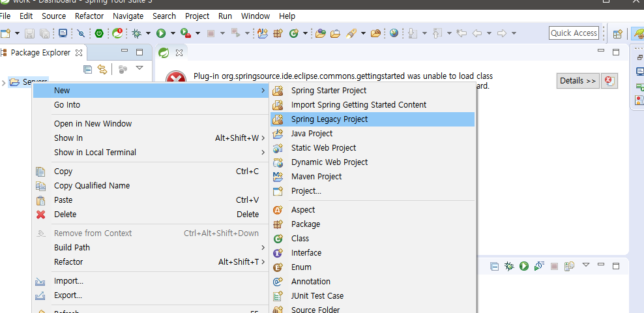Screen dimensions: 644x313
Task: Choose Copy Qualified Name in context menu
Action: [x=151, y=186]
